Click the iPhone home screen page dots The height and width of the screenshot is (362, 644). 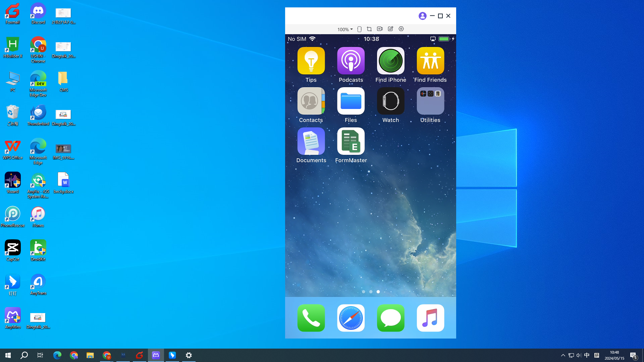coord(371,291)
